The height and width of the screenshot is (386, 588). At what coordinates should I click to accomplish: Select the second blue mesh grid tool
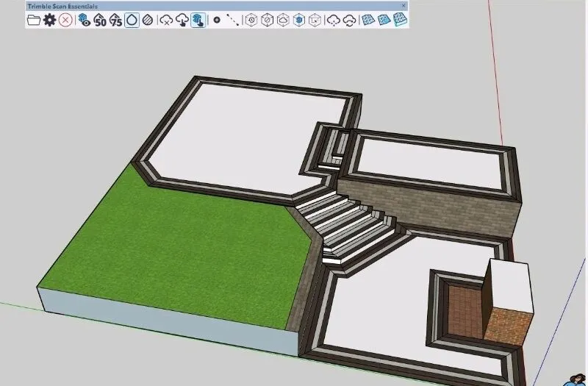point(384,20)
